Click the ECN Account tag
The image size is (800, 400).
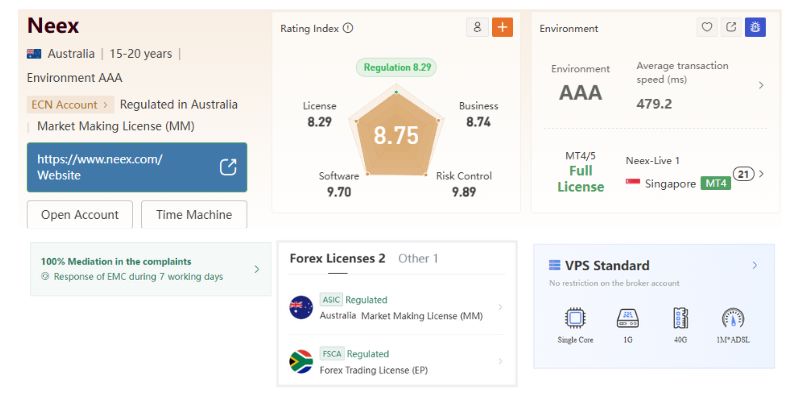coord(69,104)
